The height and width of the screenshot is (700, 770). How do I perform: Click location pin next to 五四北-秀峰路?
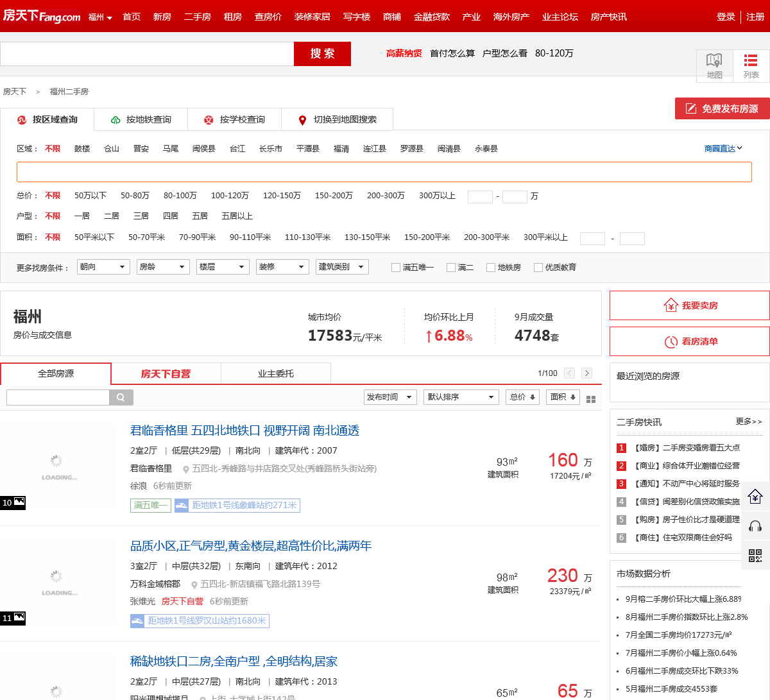click(186, 469)
